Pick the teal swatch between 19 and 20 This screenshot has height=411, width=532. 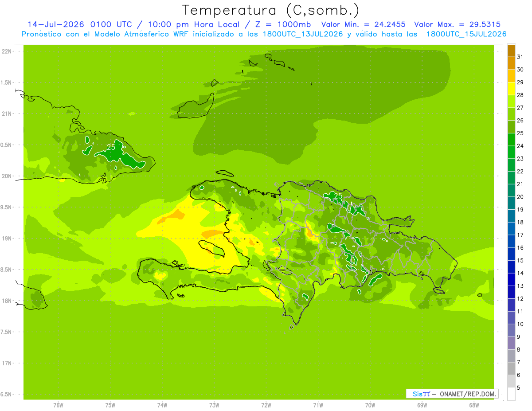tap(511, 204)
